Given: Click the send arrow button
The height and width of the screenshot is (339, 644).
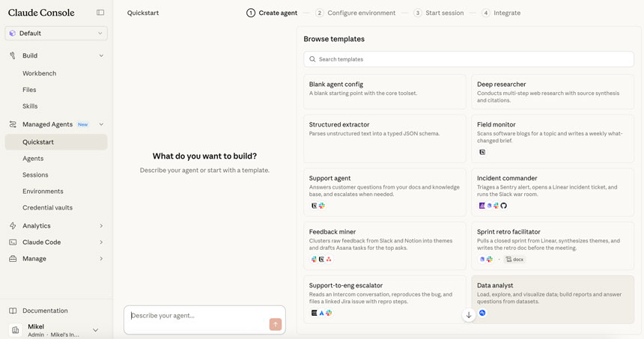Looking at the screenshot, I should pyautogui.click(x=275, y=324).
